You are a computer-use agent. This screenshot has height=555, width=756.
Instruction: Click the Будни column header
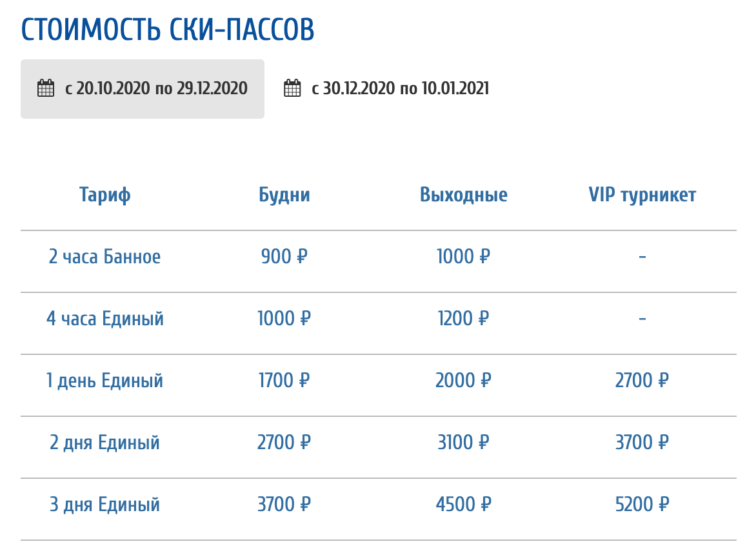click(284, 194)
